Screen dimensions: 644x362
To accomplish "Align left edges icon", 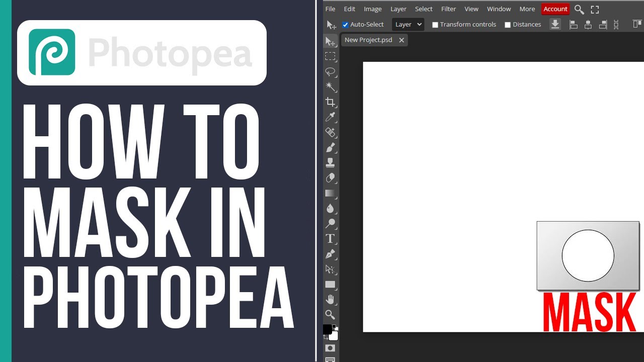I will pyautogui.click(x=573, y=24).
